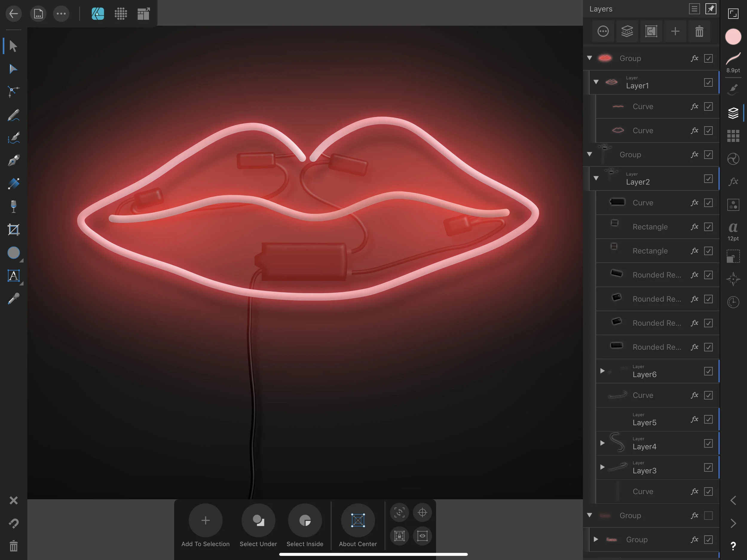Select the Crop tool

pos(13,230)
